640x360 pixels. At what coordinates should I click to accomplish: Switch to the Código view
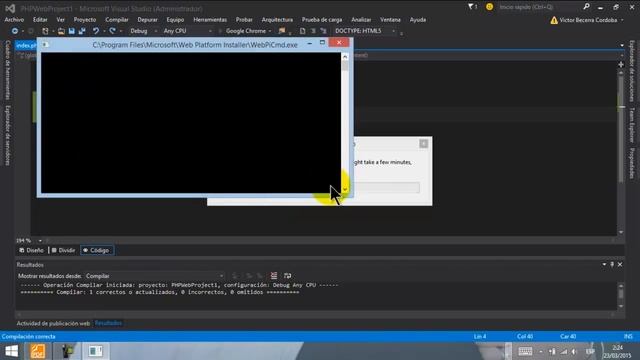pos(97,250)
